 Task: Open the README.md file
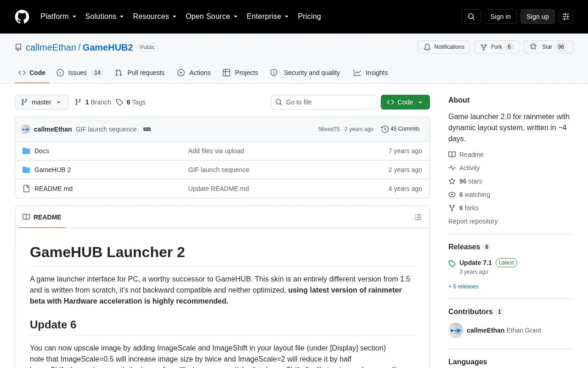coord(53,189)
